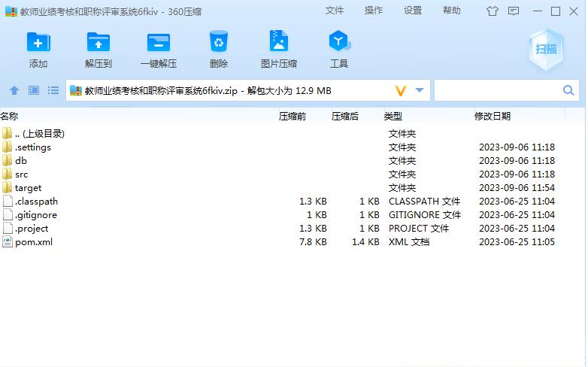Click '1.4 KB' compressed size of pom.xml
Viewport: 588px width, 367px height.
pyautogui.click(x=365, y=241)
